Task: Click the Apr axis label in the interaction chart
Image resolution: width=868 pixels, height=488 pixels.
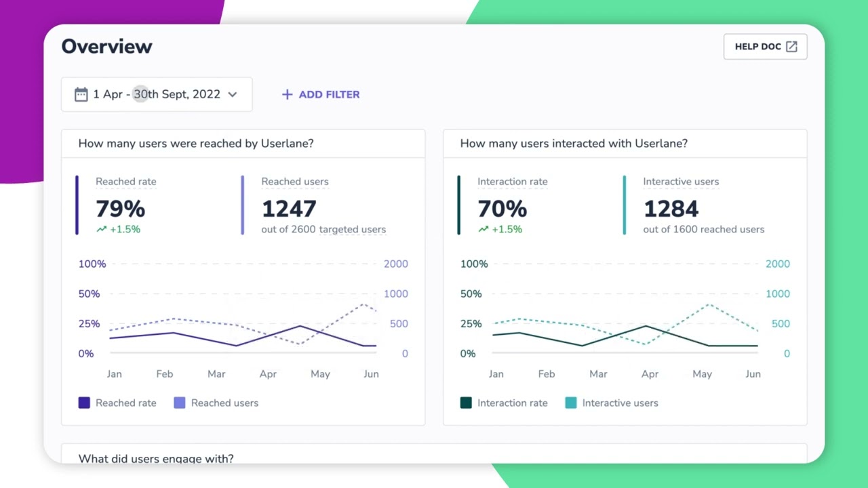Action: coord(650,373)
